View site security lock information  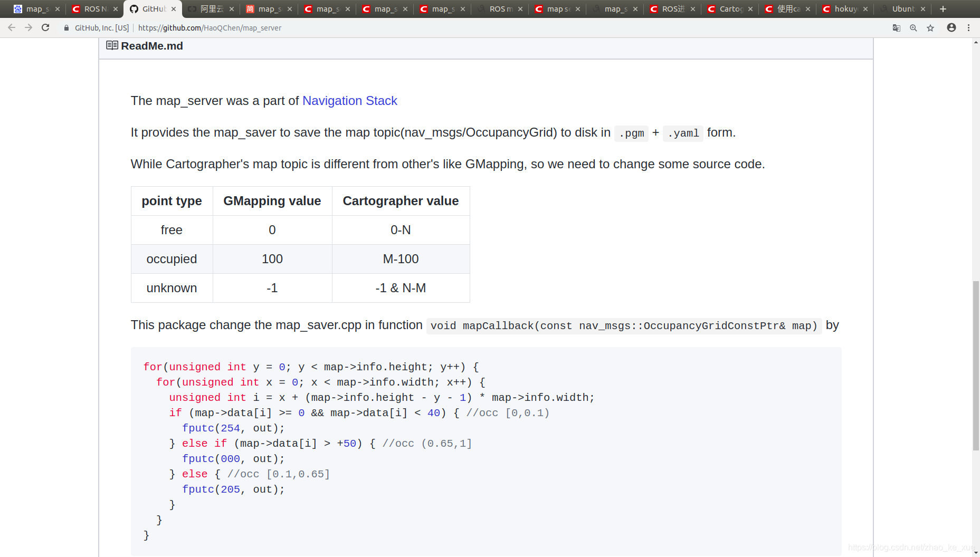tap(66, 28)
